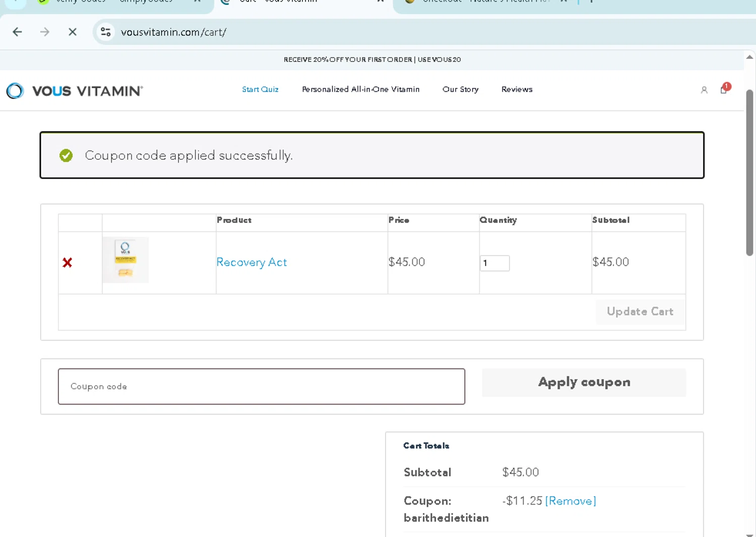Viewport: 756px width, 537px height.
Task: Open the shopping bag cart icon
Action: 724,89
